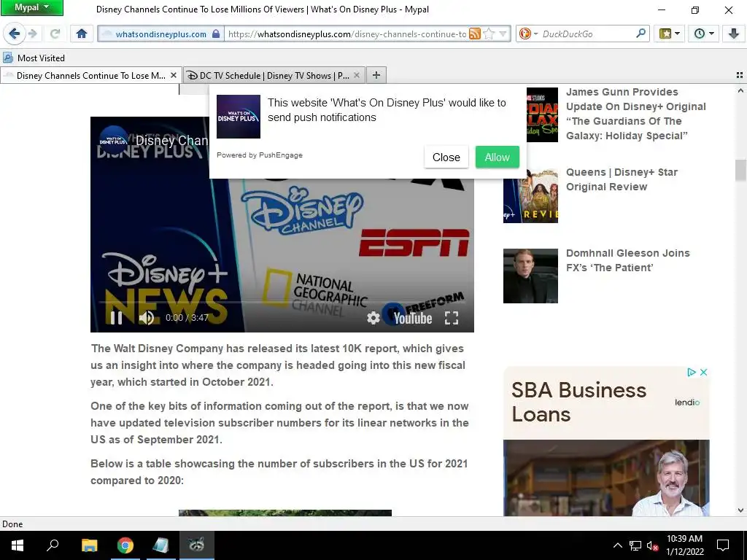Focus the DuckDuckGo search field
This screenshot has height=560, width=747.
(587, 34)
